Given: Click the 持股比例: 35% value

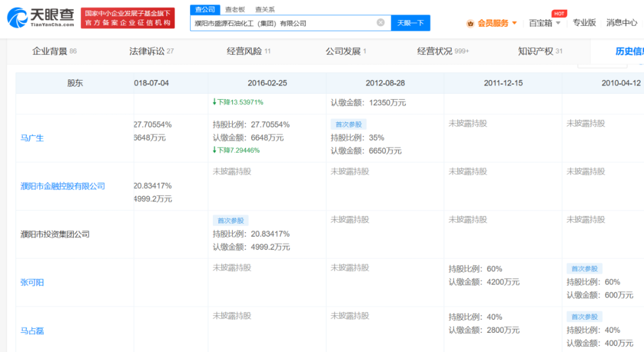Looking at the screenshot, I should pos(357,138).
